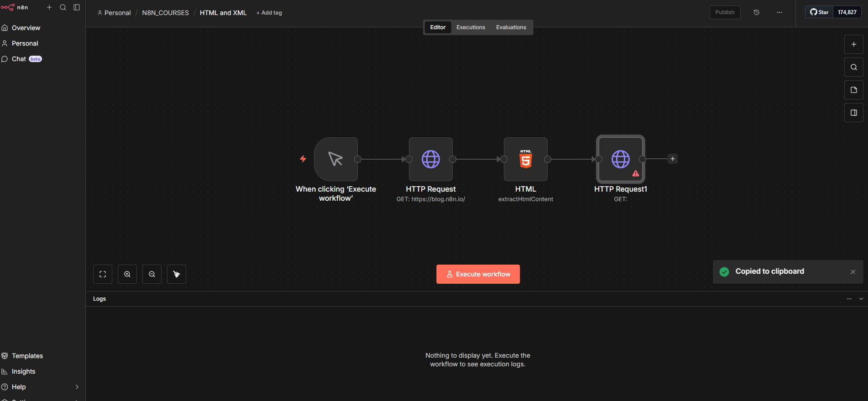This screenshot has height=401, width=868.
Task: Dismiss the Copied to clipboard toast
Action: click(853, 272)
